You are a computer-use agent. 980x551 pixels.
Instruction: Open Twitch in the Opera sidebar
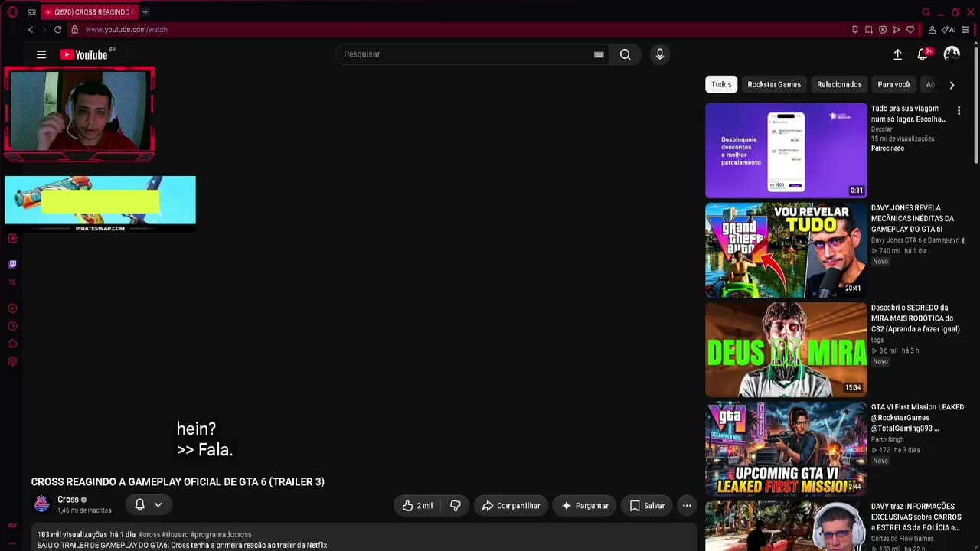click(12, 264)
